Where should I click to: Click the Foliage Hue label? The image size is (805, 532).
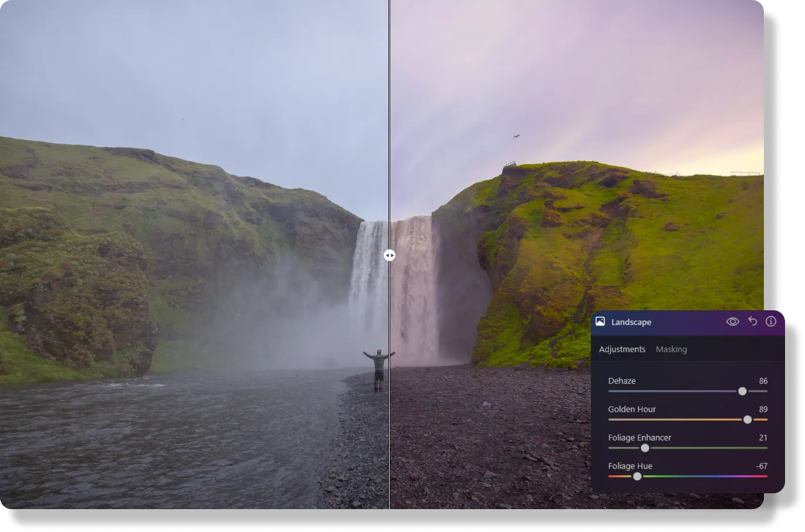tap(630, 466)
